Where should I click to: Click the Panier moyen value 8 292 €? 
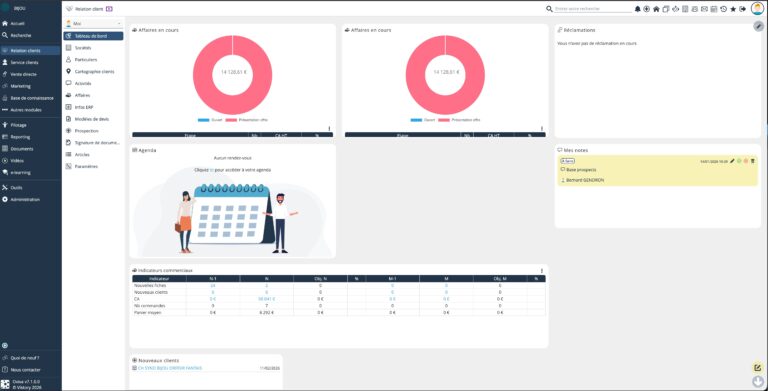(266, 312)
